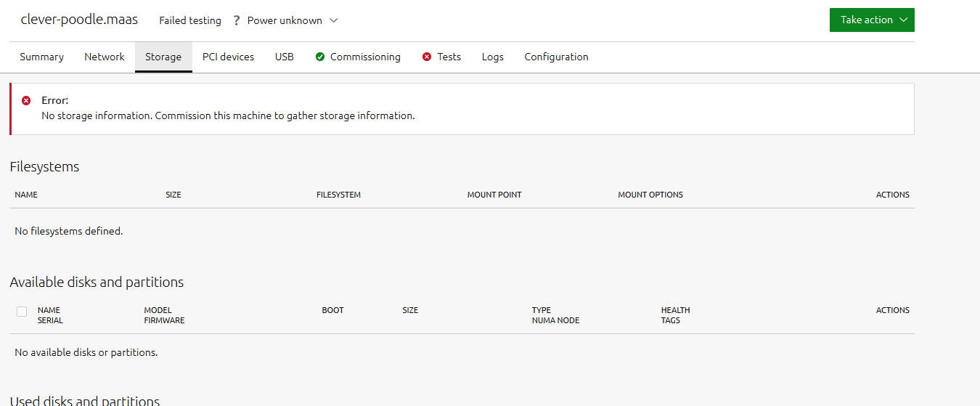980x406 pixels.
Task: Expand the Power unknown dropdown chevron
Action: click(334, 20)
